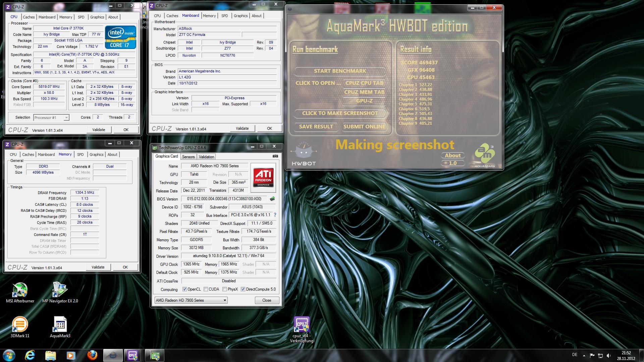Click the bus interface question mark icon
644x362 pixels.
point(275,215)
